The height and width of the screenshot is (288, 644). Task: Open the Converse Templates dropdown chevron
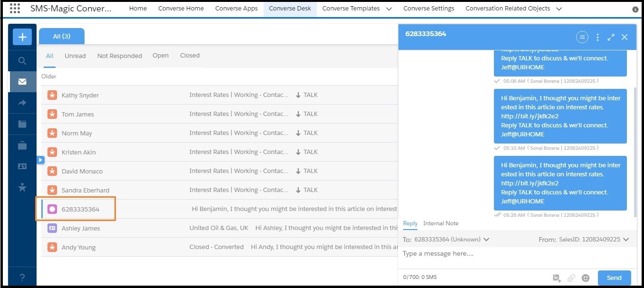[x=389, y=9]
